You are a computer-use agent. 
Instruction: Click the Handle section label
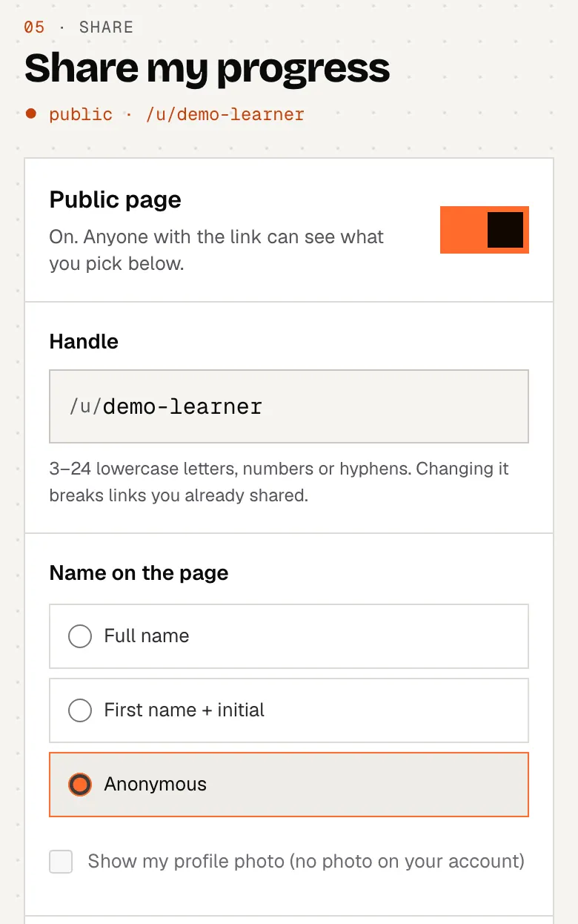84,342
